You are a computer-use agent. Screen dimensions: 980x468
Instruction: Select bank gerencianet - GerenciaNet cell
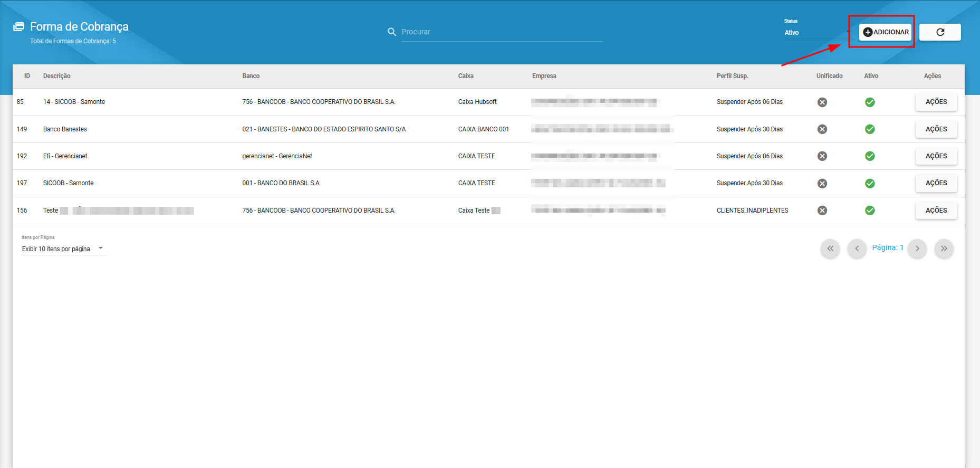(x=277, y=156)
